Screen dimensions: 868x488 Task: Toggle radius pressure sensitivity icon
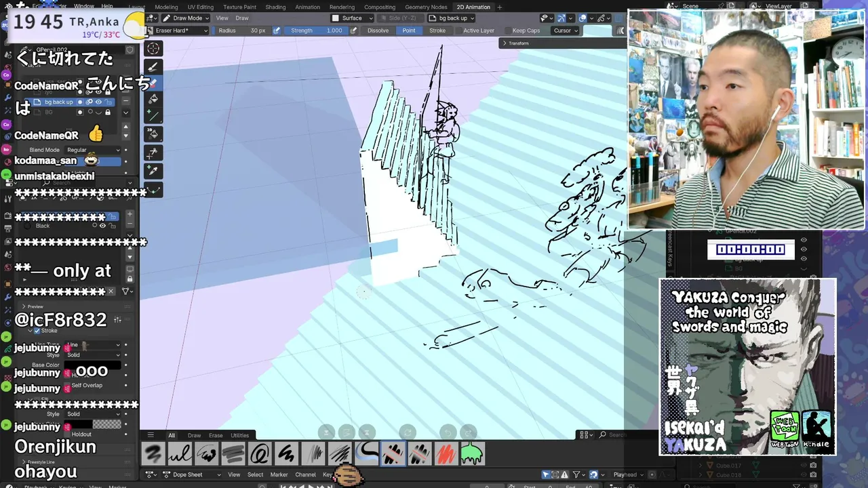pos(277,30)
